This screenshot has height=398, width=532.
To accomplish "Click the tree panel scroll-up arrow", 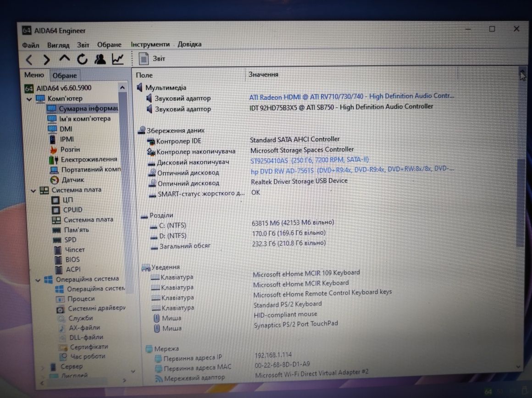I will point(122,88).
